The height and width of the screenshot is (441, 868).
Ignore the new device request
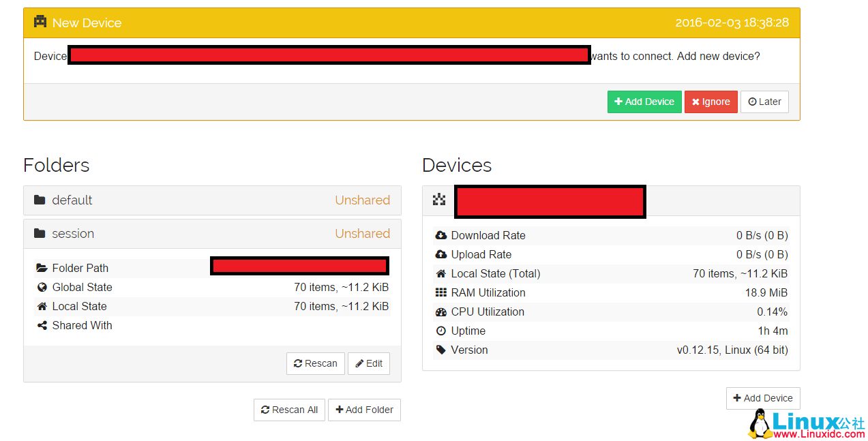tap(710, 102)
